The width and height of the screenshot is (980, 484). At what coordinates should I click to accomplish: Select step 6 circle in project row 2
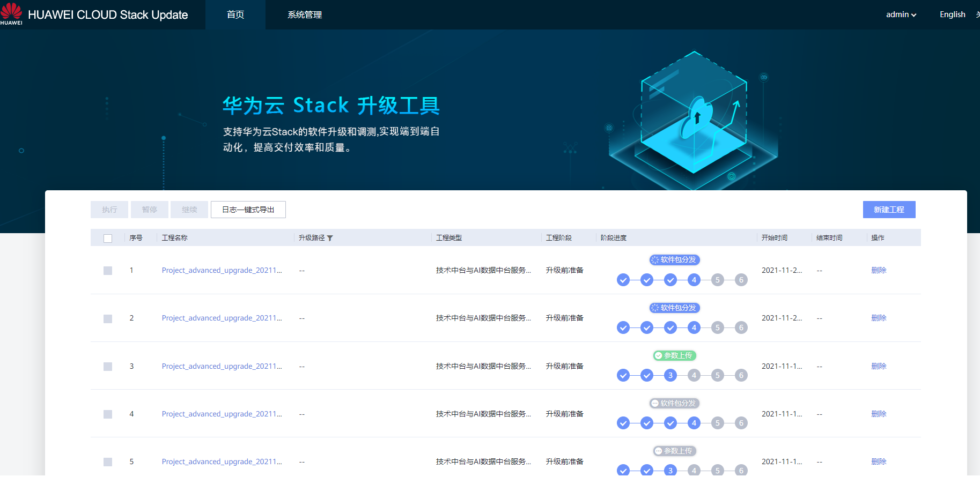[741, 327]
